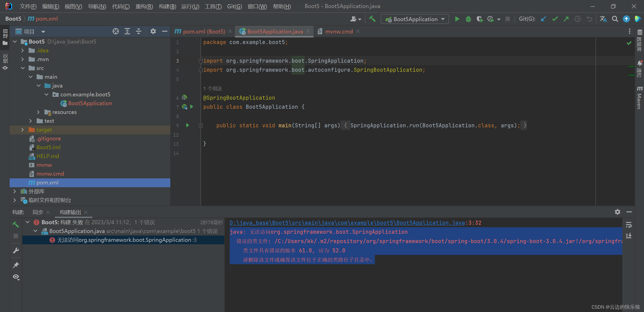Click the green Run button in toolbar
This screenshot has height=312, width=644.
pyautogui.click(x=457, y=19)
